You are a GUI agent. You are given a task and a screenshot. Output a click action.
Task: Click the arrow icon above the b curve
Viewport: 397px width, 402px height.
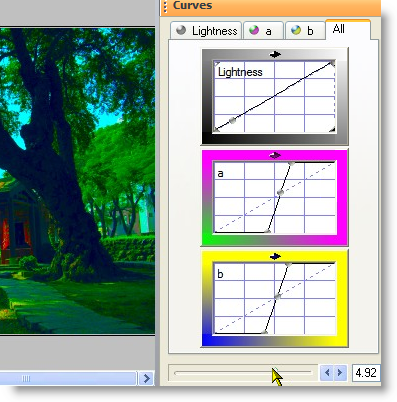[275, 256]
